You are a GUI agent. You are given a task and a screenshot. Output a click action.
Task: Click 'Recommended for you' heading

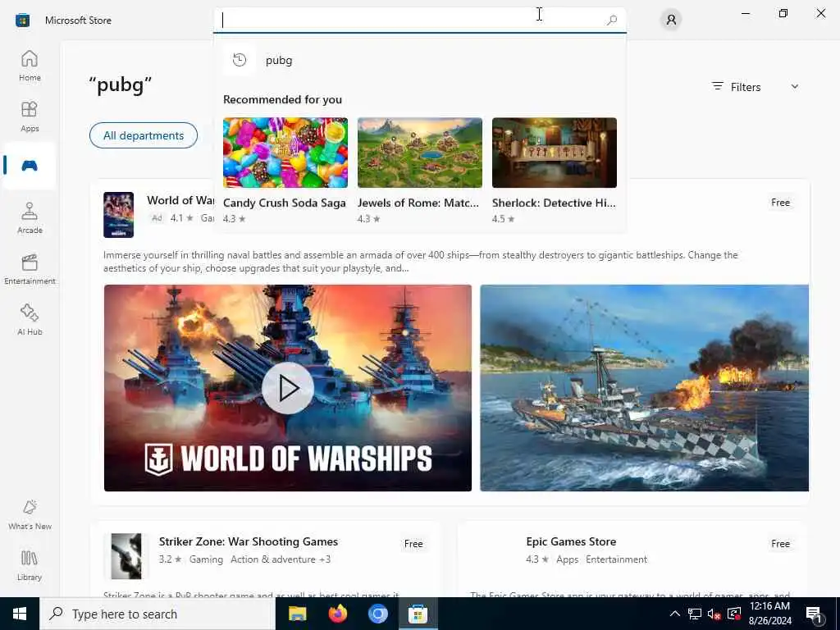tap(282, 99)
